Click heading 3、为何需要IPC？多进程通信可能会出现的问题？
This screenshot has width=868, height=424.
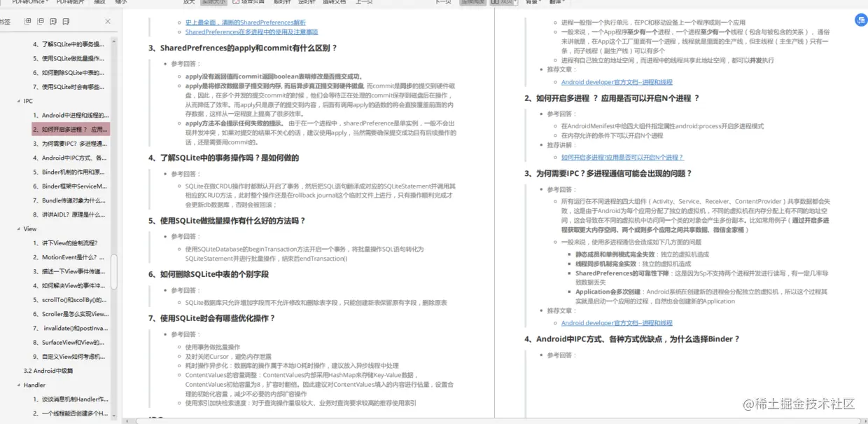click(608, 173)
